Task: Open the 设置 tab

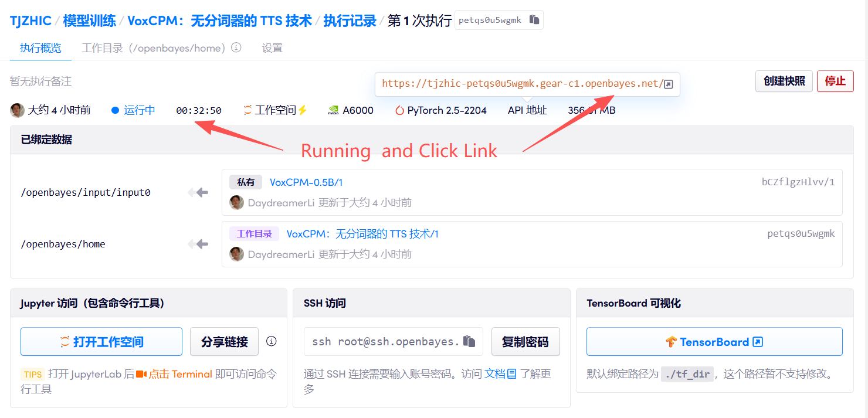Action: click(x=272, y=48)
